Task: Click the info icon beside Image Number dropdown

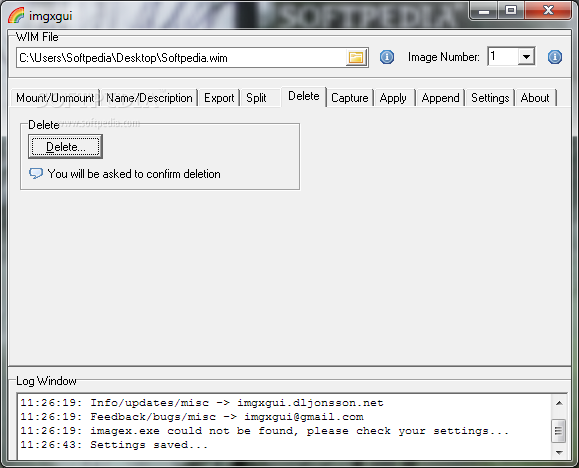Action: tap(555, 57)
